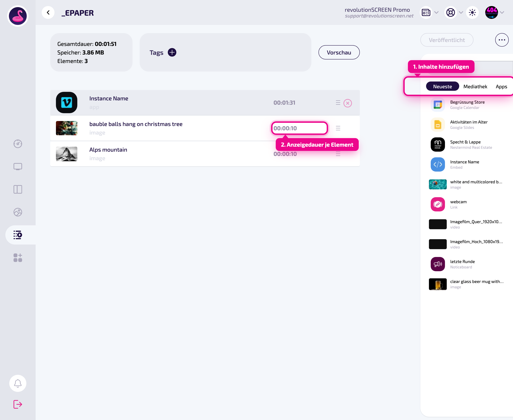The height and width of the screenshot is (420, 513).
Task: Click the Veröffentlicht button
Action: [447, 40]
